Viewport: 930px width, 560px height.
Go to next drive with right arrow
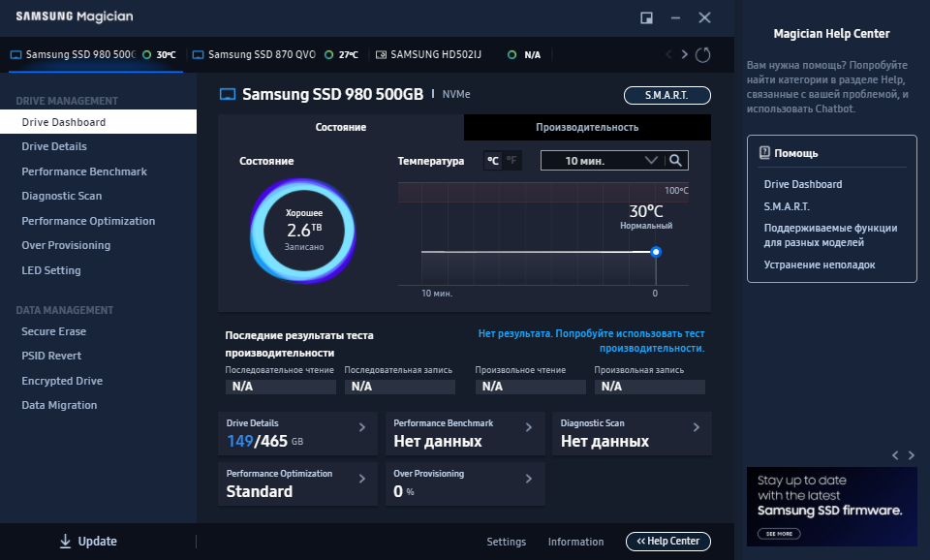685,54
